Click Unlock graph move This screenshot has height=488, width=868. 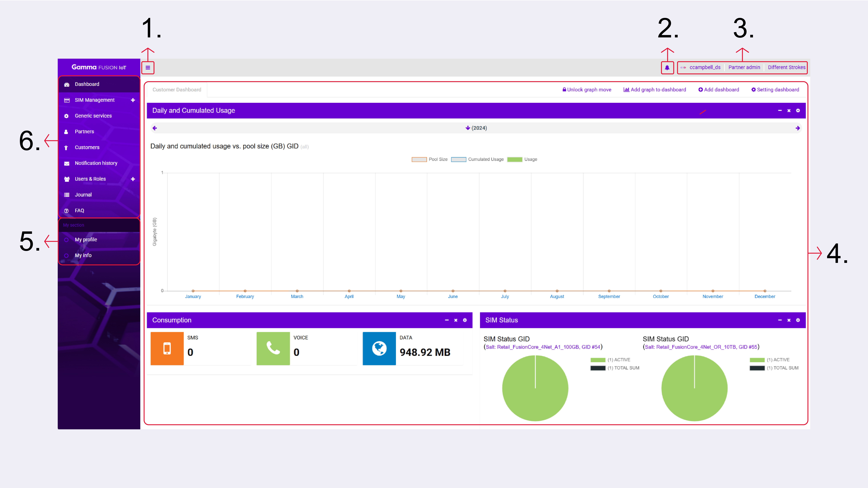(x=587, y=90)
